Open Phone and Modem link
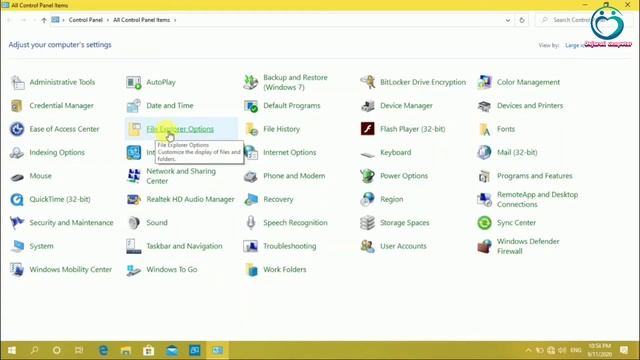The width and height of the screenshot is (640, 360). click(294, 176)
